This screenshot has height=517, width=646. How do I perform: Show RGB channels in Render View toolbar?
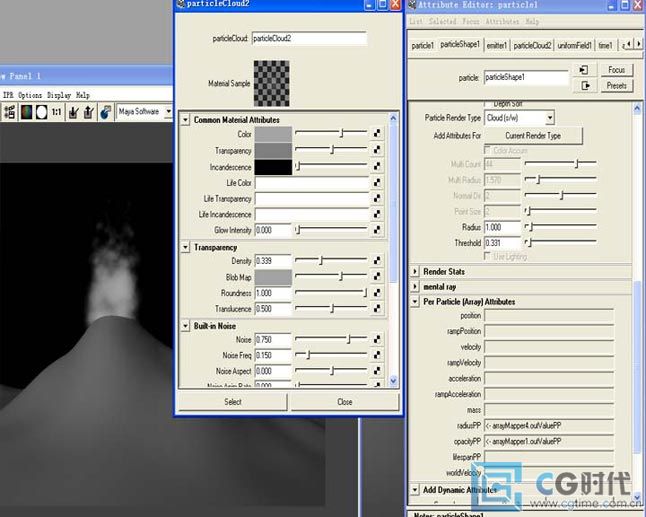coord(26,112)
